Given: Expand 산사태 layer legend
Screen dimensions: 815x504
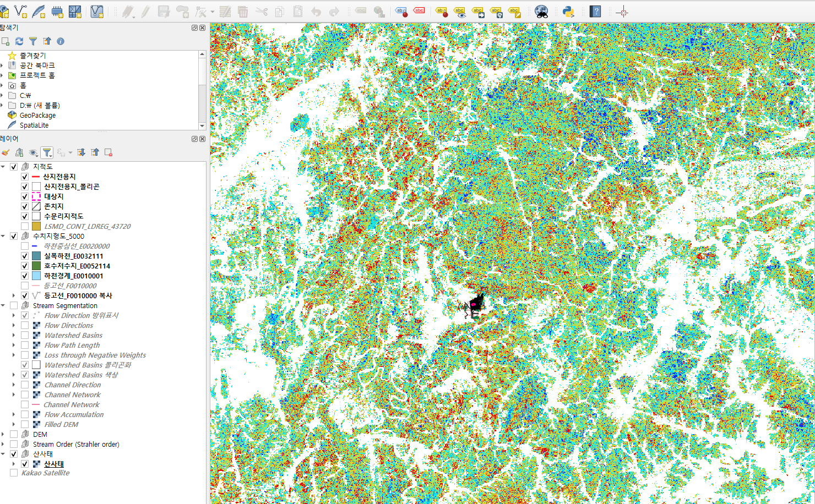Looking at the screenshot, I should 14,464.
